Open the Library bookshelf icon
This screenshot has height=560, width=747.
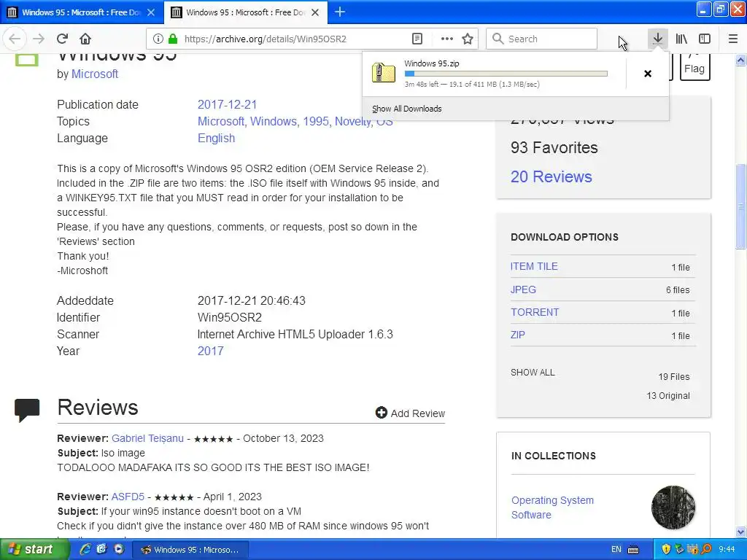coord(681,39)
